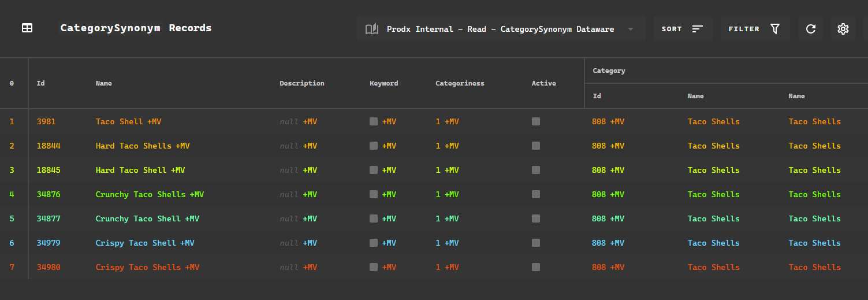Toggle Keyword checkbox for Hard Taco Shells row
This screenshot has width=868, height=300.
point(374,146)
